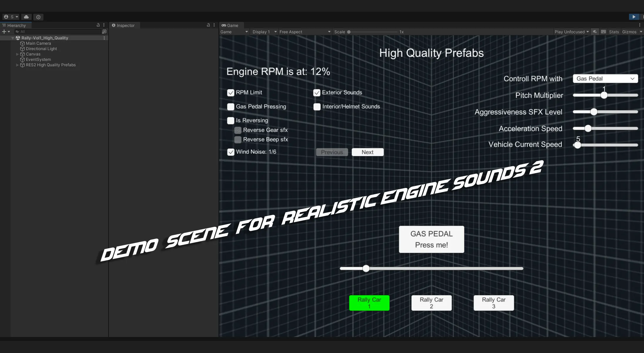
Task: Click the Inspector panel lock icon
Action: pos(208,25)
